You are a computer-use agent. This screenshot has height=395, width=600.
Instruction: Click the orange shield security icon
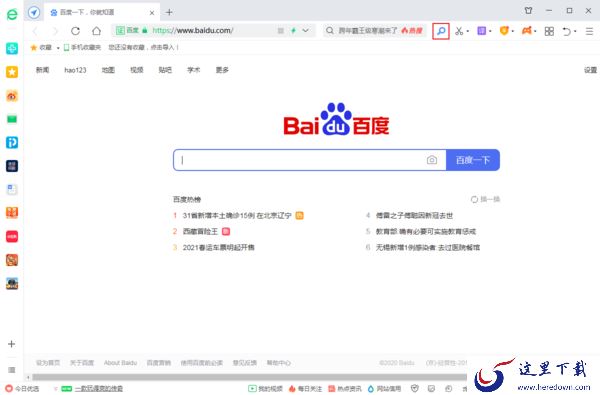click(x=504, y=31)
